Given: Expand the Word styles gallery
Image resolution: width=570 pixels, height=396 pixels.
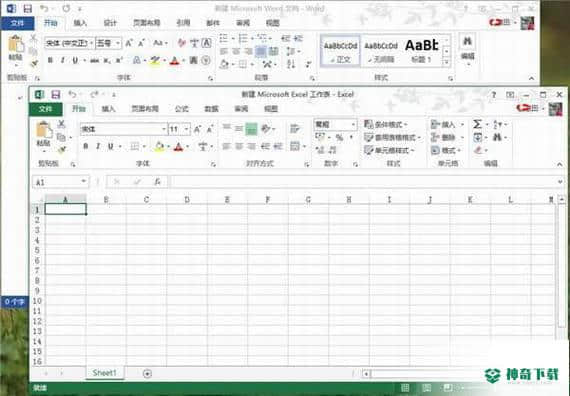Looking at the screenshot, I should [x=446, y=63].
